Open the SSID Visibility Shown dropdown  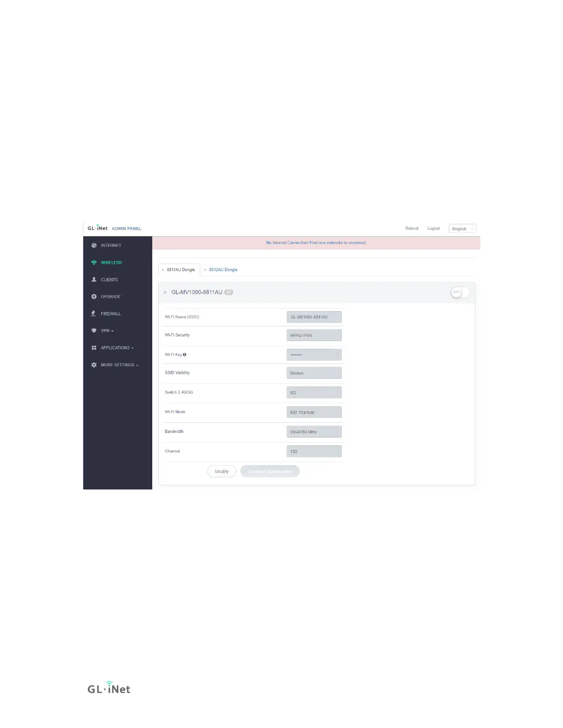pos(314,373)
